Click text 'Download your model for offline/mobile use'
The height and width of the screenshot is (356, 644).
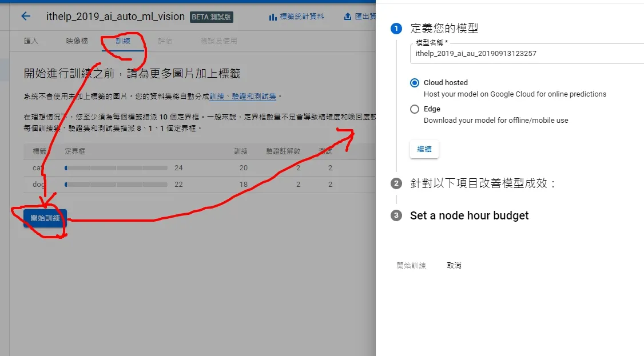[x=496, y=120]
